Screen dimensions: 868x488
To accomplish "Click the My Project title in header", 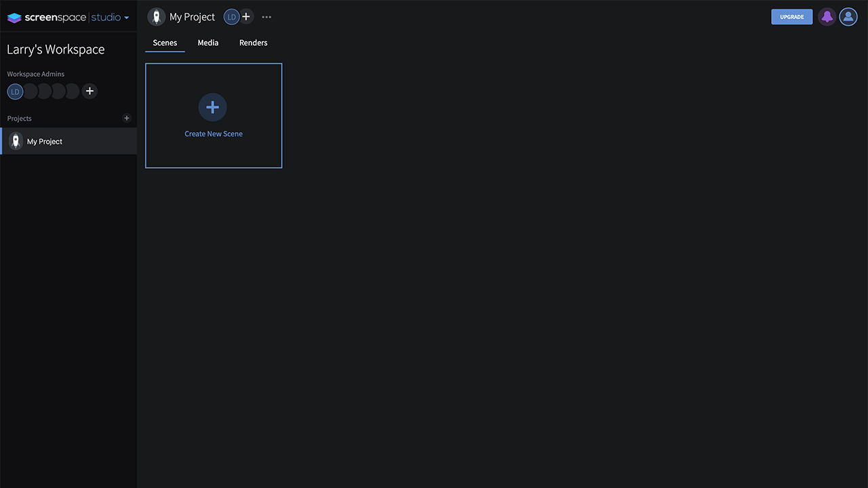I will click(x=192, y=17).
